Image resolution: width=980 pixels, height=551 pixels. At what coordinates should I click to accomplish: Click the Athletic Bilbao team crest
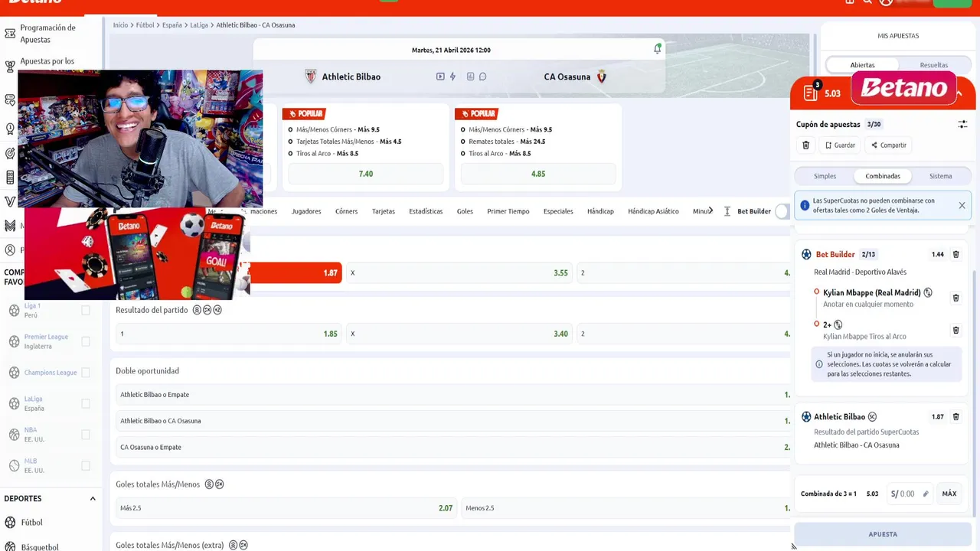(x=310, y=77)
